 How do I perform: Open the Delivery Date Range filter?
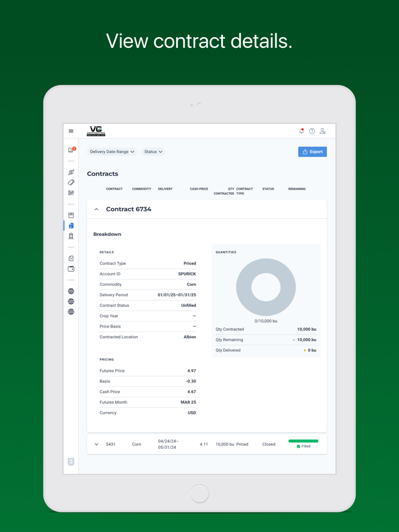tap(112, 152)
